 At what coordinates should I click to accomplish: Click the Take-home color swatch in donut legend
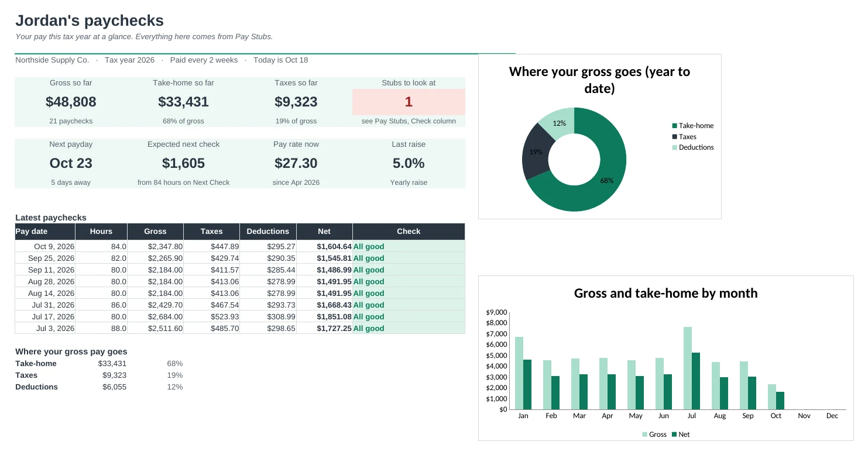click(x=674, y=126)
